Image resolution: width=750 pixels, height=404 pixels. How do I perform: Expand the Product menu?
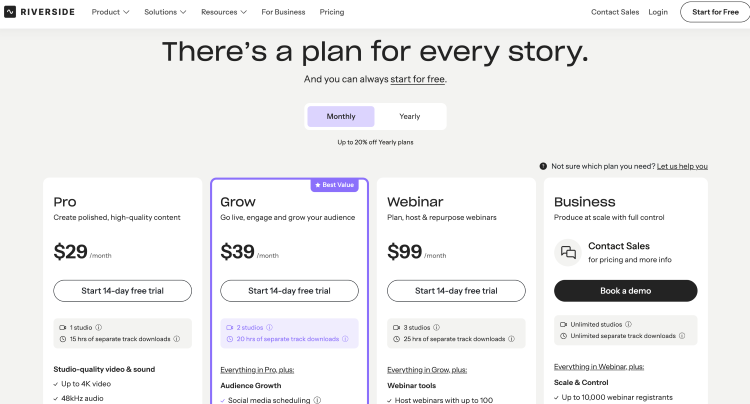click(x=110, y=12)
